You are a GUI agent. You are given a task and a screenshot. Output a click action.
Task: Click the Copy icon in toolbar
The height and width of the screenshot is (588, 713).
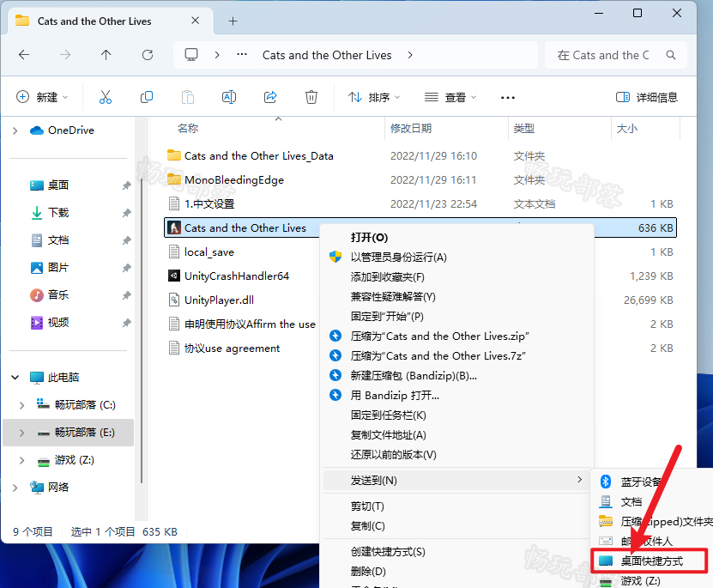coord(147,97)
